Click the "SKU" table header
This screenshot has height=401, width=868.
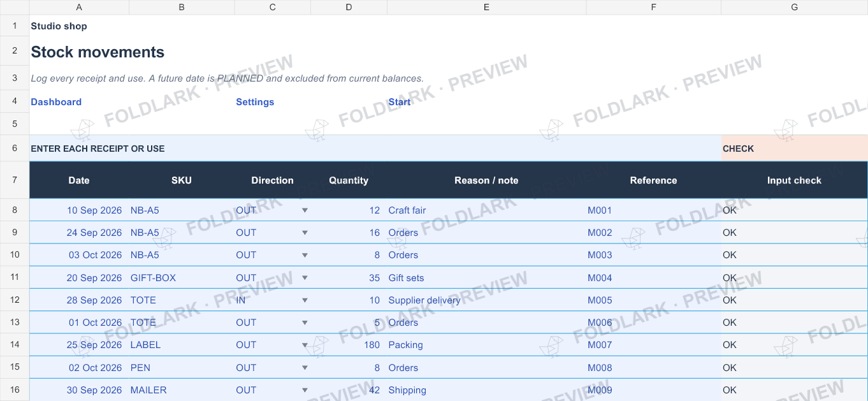182,180
